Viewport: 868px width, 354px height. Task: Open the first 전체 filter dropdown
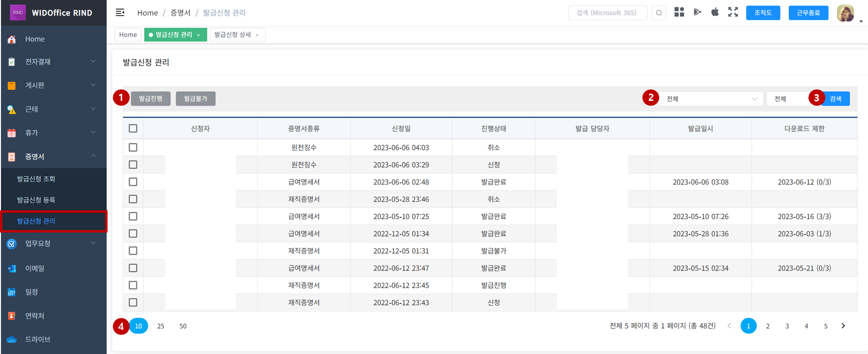(x=711, y=99)
